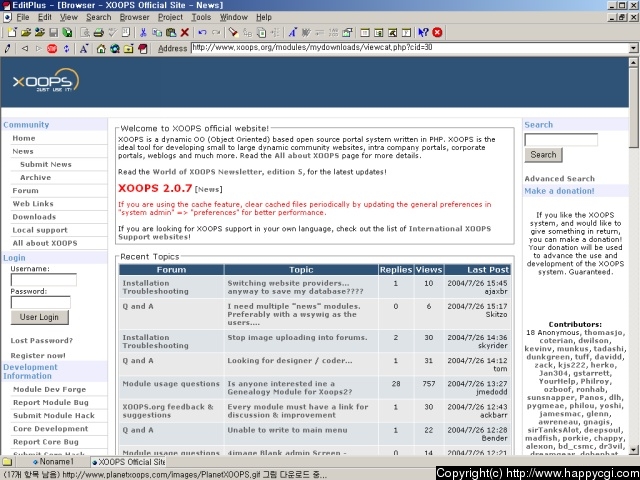Screen dimensions: 640x480
Task: Create a new document with New icon
Action: 12,32
